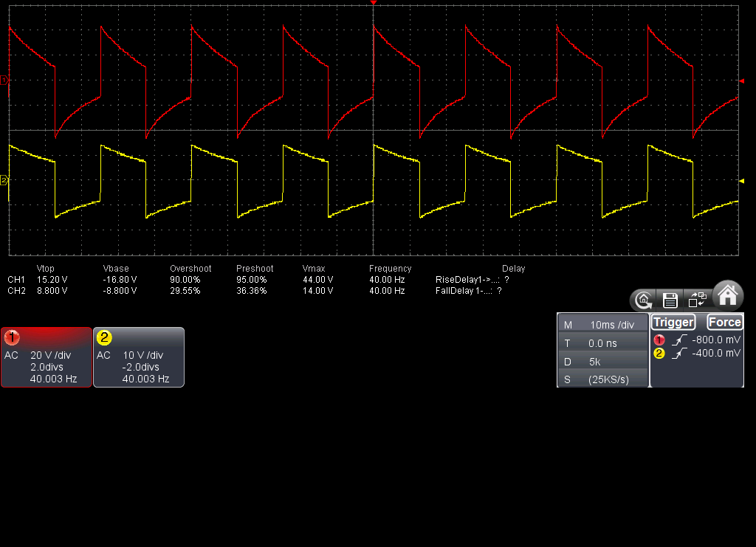Click channel 2 rising edge slope icon
The image size is (756, 547).
click(681, 354)
